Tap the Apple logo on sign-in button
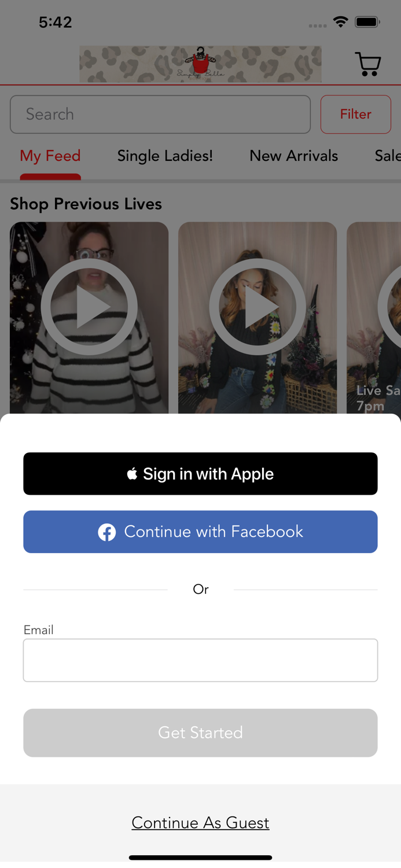 pos(133,474)
